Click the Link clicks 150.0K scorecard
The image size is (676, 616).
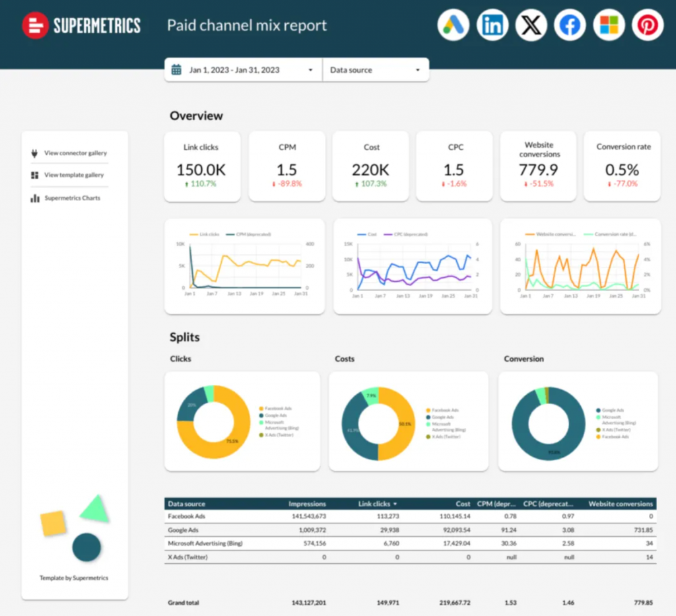202,166
